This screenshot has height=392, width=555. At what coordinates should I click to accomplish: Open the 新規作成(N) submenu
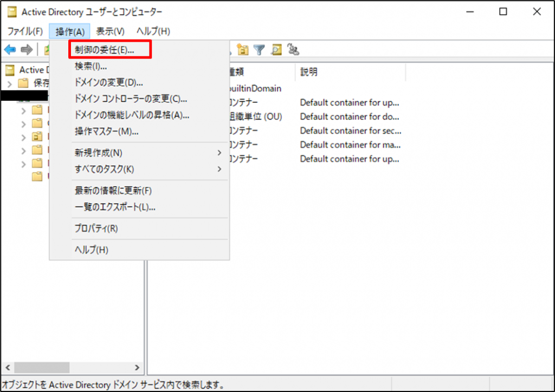pyautogui.click(x=139, y=153)
